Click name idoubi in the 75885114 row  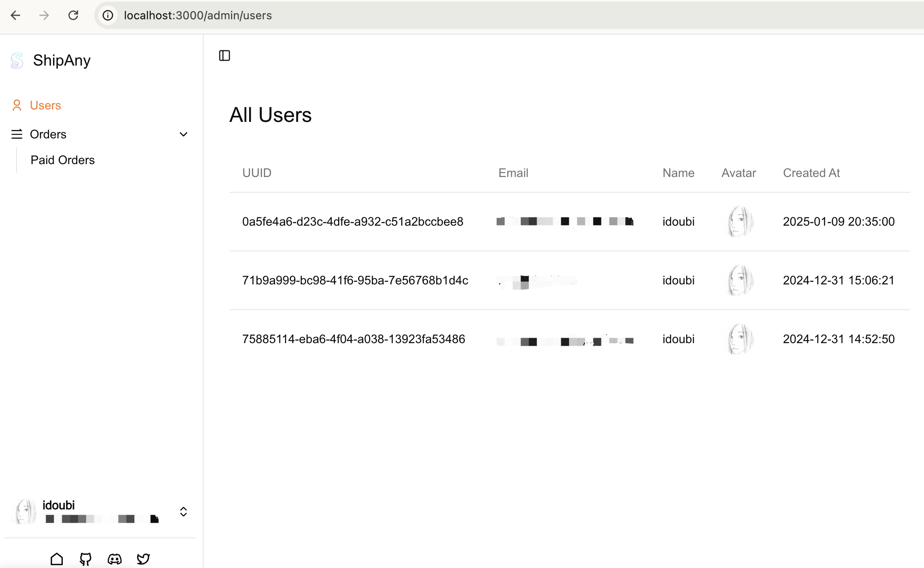(679, 339)
